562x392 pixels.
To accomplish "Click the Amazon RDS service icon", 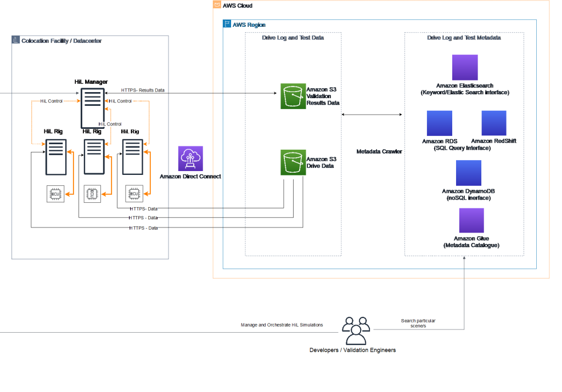I will coord(439,122).
